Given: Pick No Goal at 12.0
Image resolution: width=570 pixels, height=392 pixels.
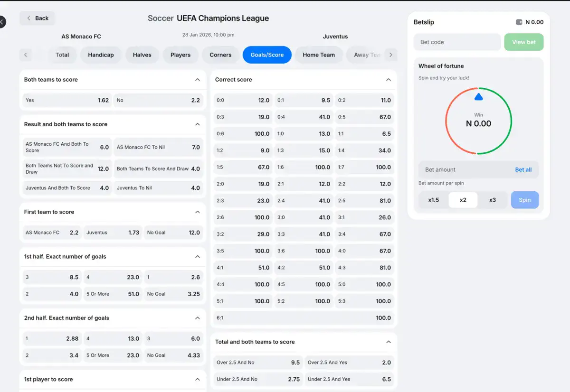Looking at the screenshot, I should click(173, 233).
